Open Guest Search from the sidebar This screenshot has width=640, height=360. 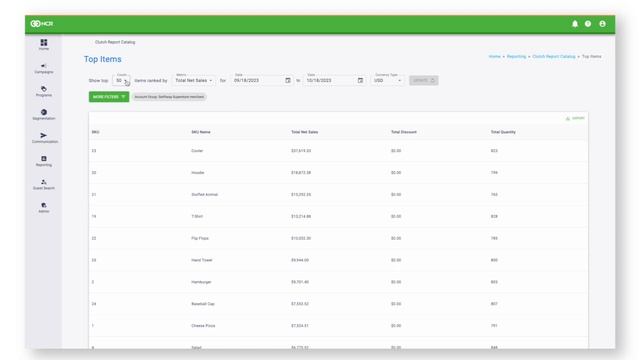[44, 184]
